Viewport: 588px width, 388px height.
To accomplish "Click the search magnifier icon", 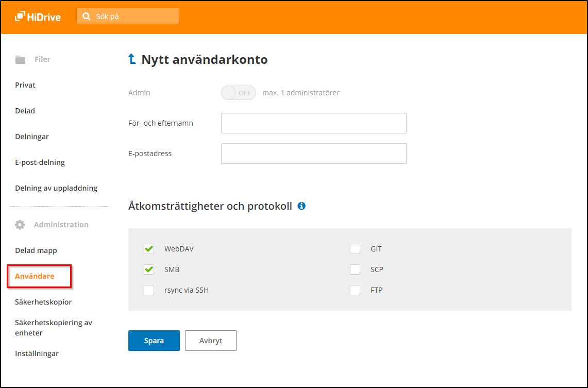I will tap(87, 16).
